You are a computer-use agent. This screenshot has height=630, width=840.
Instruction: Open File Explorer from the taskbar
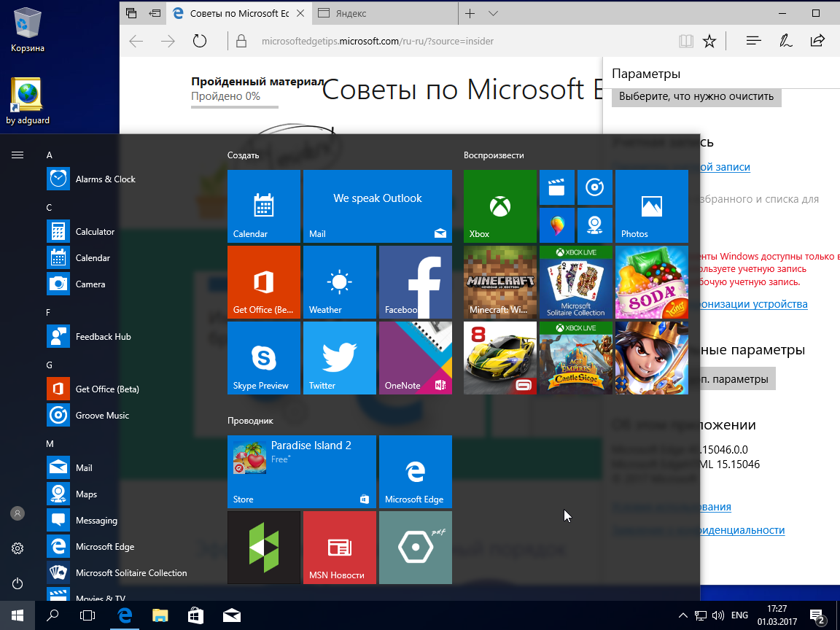click(x=160, y=615)
